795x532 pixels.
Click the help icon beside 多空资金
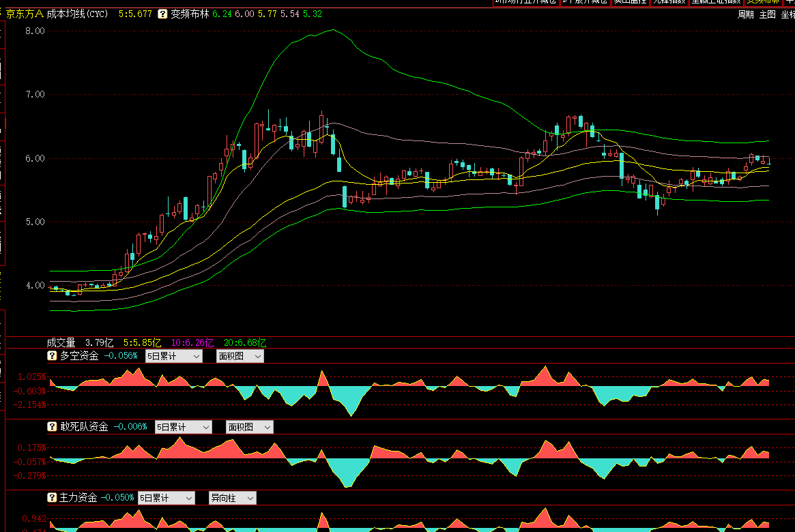tap(52, 355)
